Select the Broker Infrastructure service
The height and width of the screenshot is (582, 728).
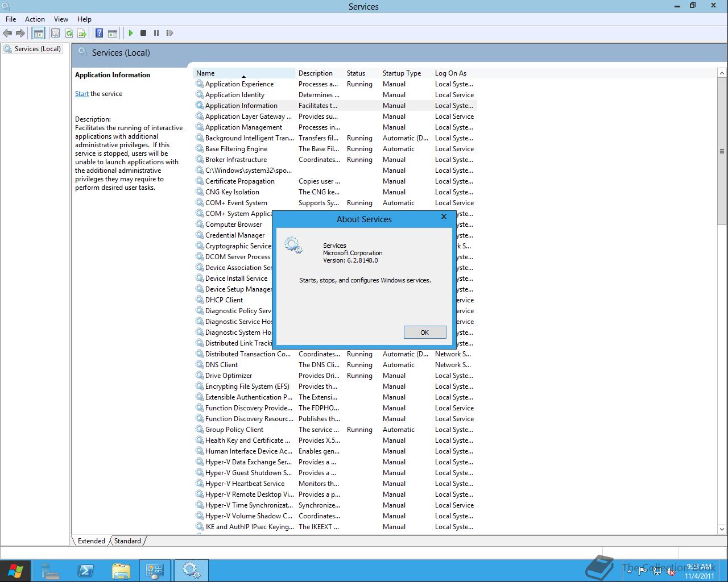click(336, 160)
